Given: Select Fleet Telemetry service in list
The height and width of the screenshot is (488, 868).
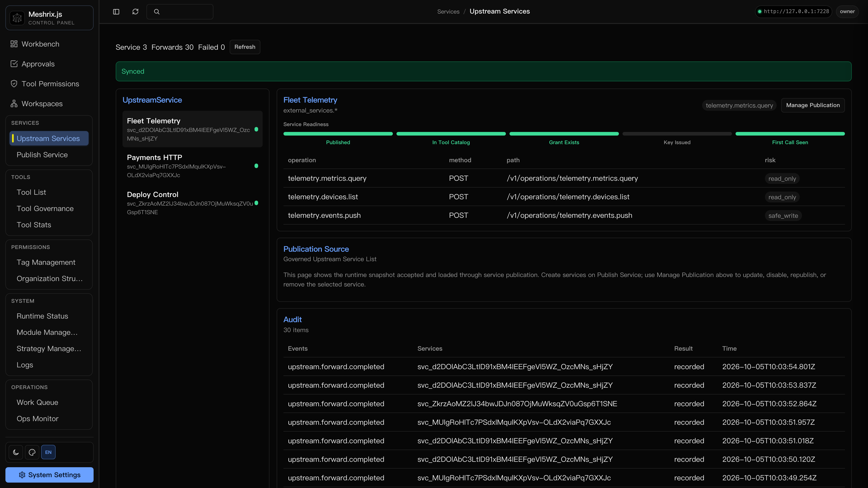Looking at the screenshot, I should coord(192,129).
